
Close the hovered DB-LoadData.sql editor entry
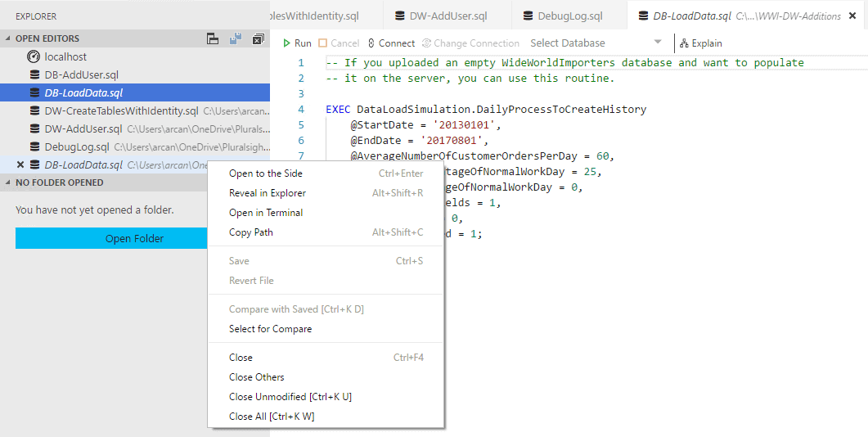click(x=20, y=165)
